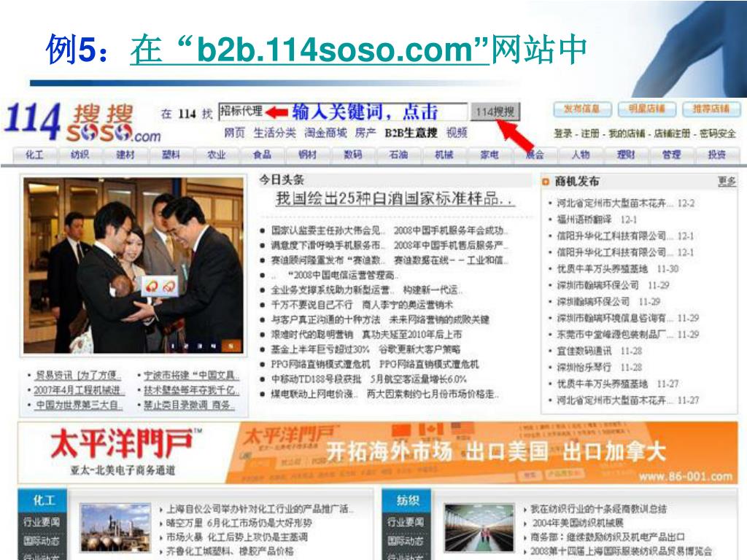This screenshot has width=747, height=560.
Task: Open the 石油 navigation tab
Action: pos(399,155)
